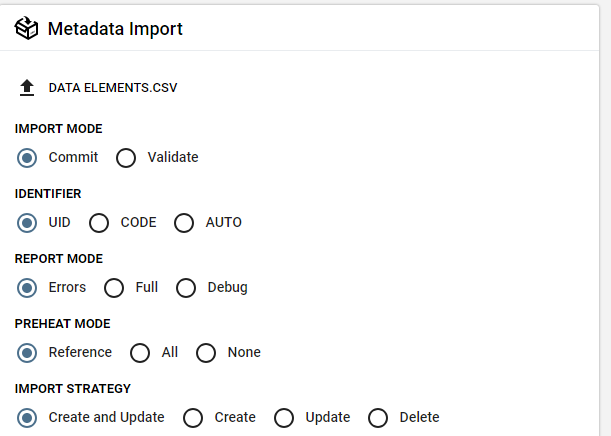The height and width of the screenshot is (436, 611).
Task: Select Errors report mode
Action: click(x=27, y=288)
